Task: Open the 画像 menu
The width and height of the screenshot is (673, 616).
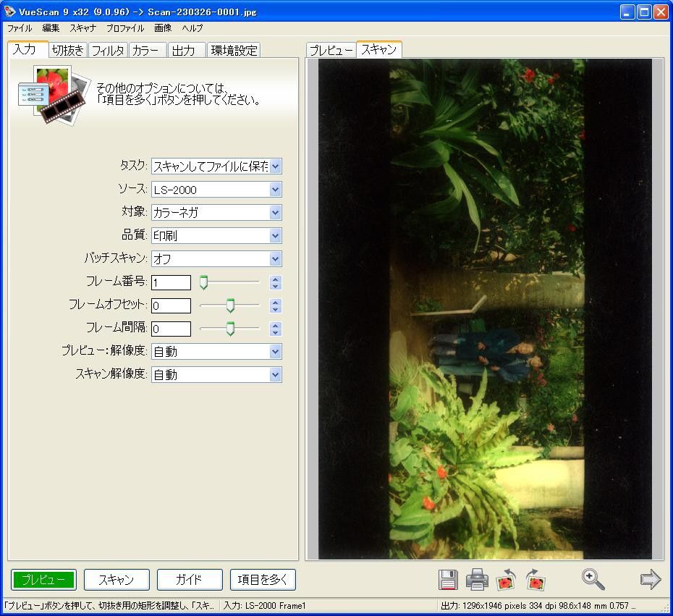Action: [163, 28]
